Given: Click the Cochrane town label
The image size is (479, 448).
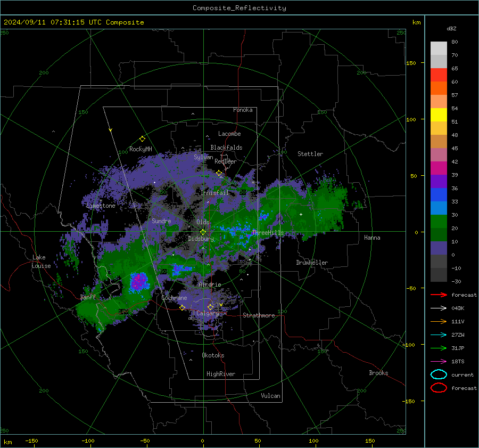Looking at the screenshot, I should pyautogui.click(x=174, y=298).
